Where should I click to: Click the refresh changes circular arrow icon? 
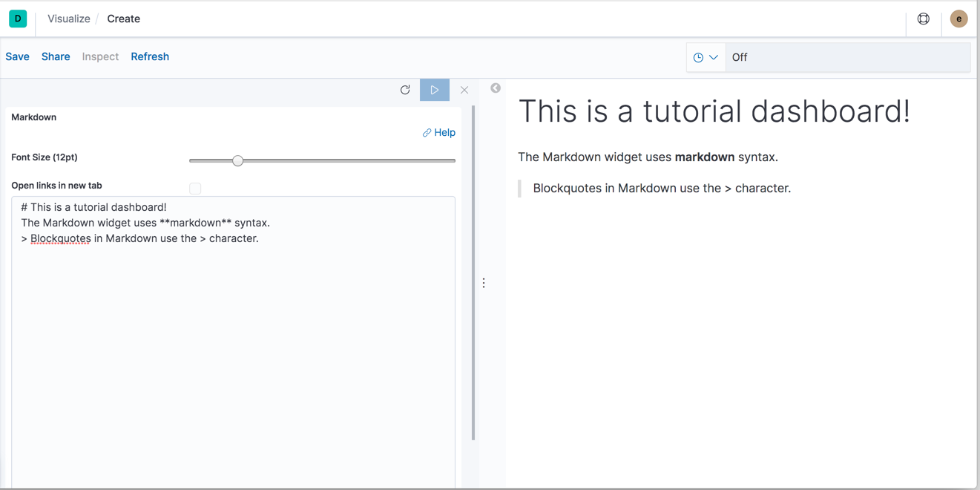click(x=405, y=89)
